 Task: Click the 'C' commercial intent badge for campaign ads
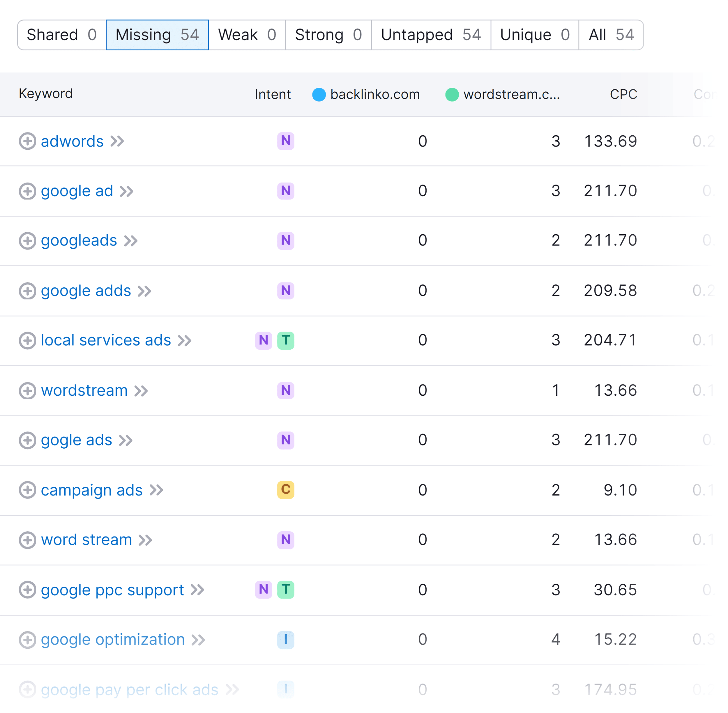pos(286,490)
